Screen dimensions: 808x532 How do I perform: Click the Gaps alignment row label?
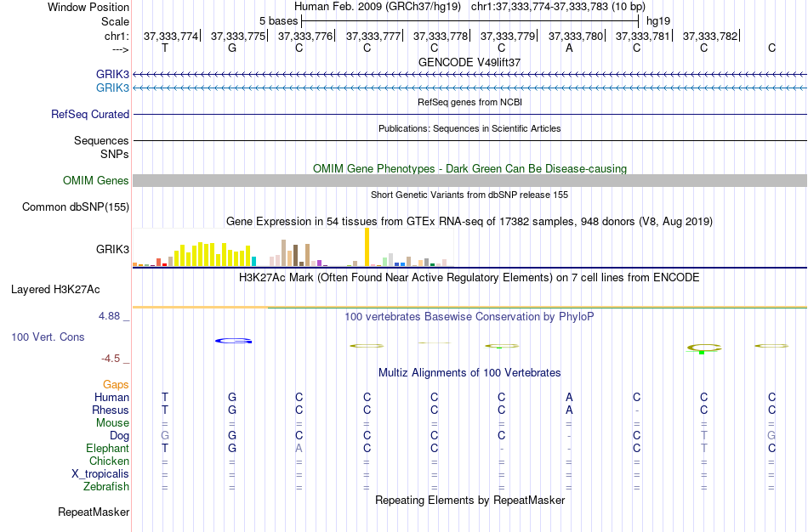click(x=116, y=385)
